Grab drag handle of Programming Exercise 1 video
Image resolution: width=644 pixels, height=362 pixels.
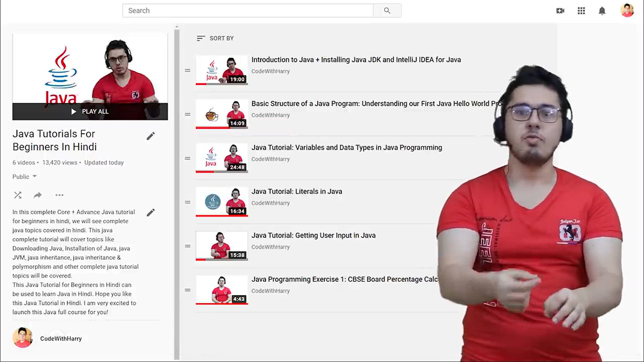(x=187, y=290)
